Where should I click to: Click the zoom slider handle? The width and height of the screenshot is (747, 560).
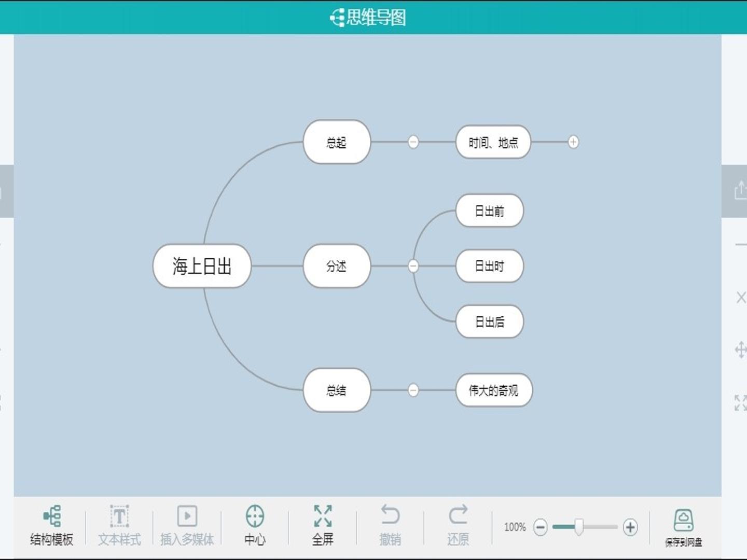pyautogui.click(x=579, y=527)
